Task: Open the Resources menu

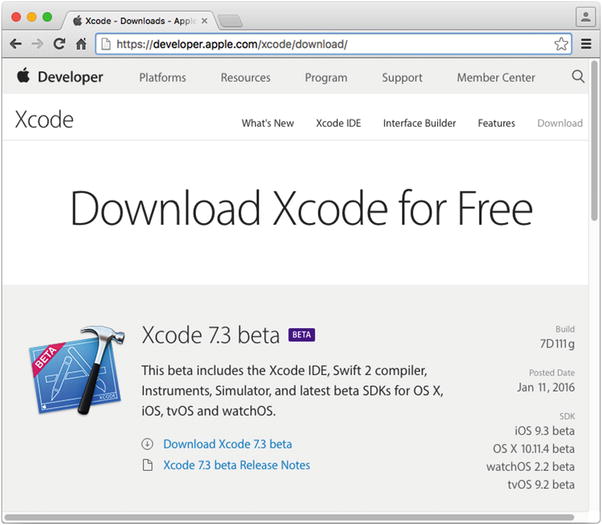Action: tap(246, 78)
